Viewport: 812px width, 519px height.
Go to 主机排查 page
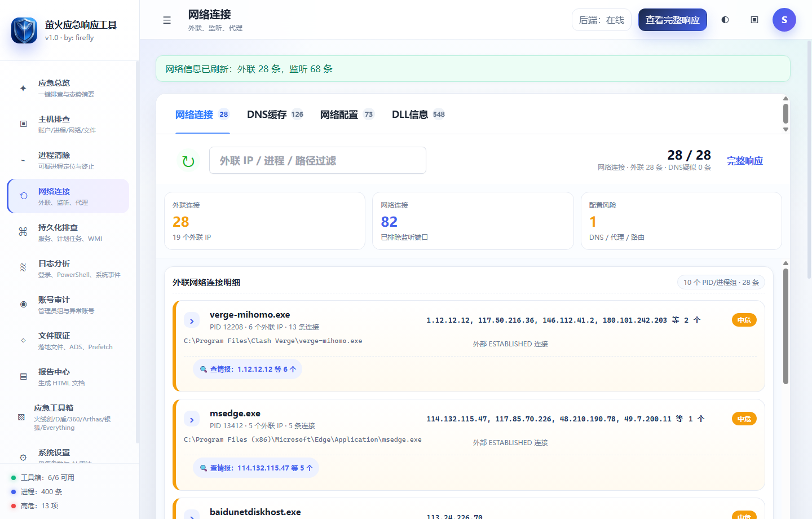point(68,124)
